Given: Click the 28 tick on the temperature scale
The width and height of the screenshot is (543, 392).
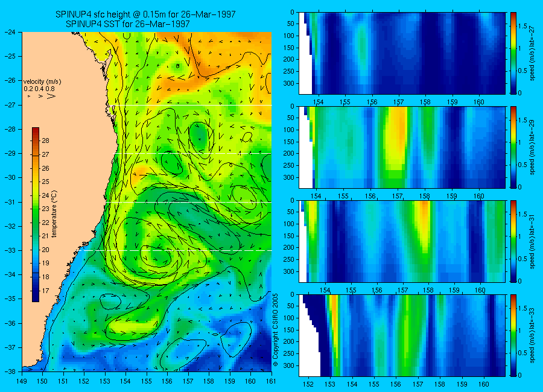Looking at the screenshot, I should [x=45, y=141].
